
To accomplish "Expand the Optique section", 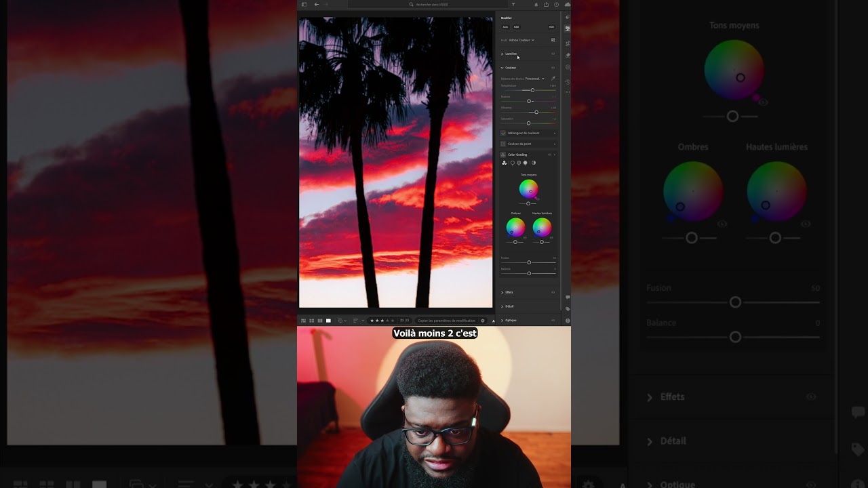I will pyautogui.click(x=502, y=320).
